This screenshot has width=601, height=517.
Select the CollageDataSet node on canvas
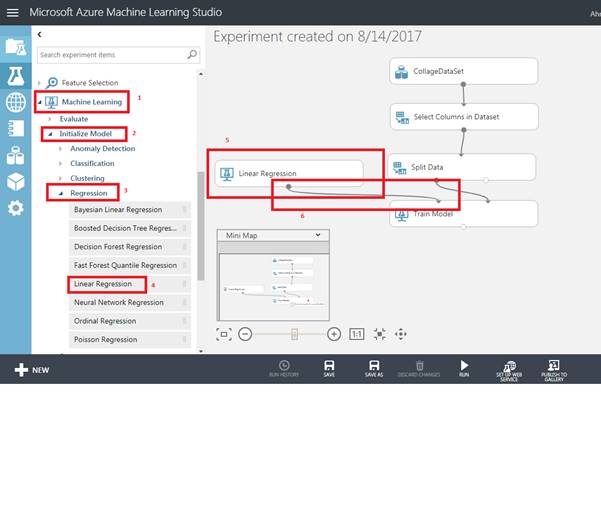tap(463, 71)
